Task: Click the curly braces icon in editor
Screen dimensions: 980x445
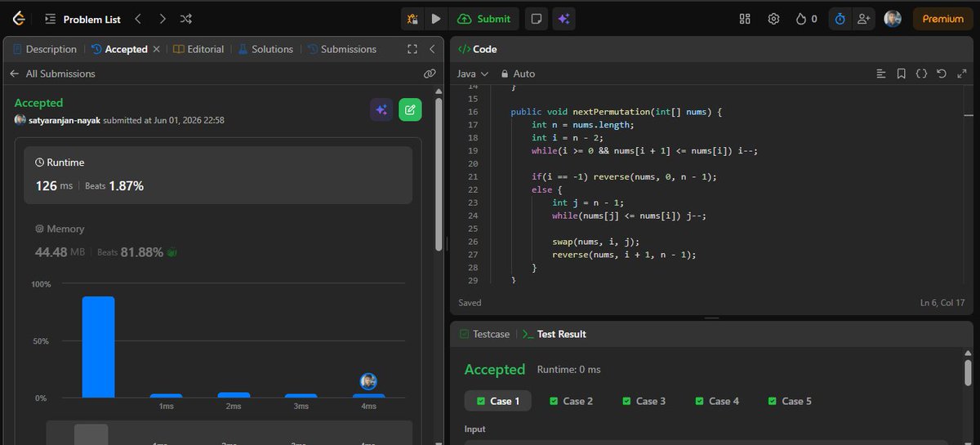Action: [x=921, y=73]
